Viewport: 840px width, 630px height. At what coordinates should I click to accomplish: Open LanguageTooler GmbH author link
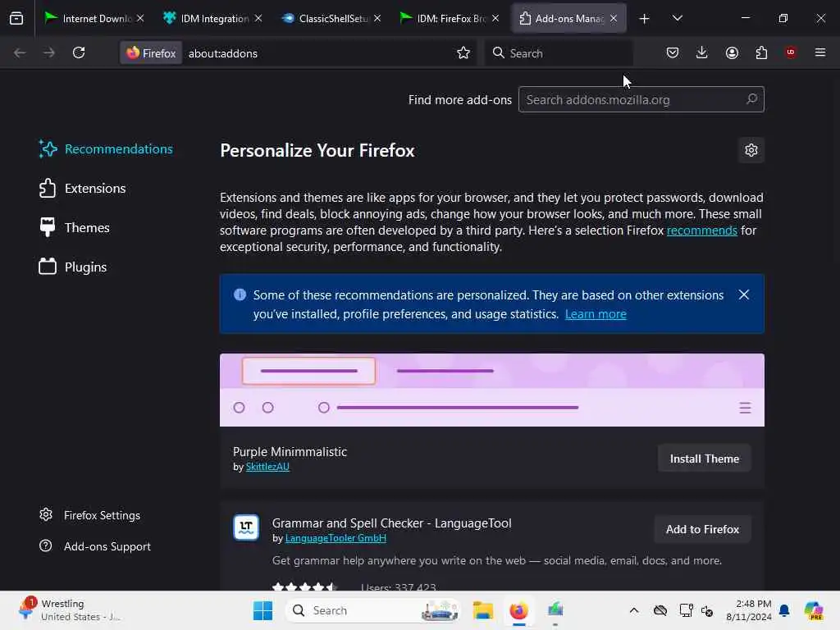coord(336,538)
